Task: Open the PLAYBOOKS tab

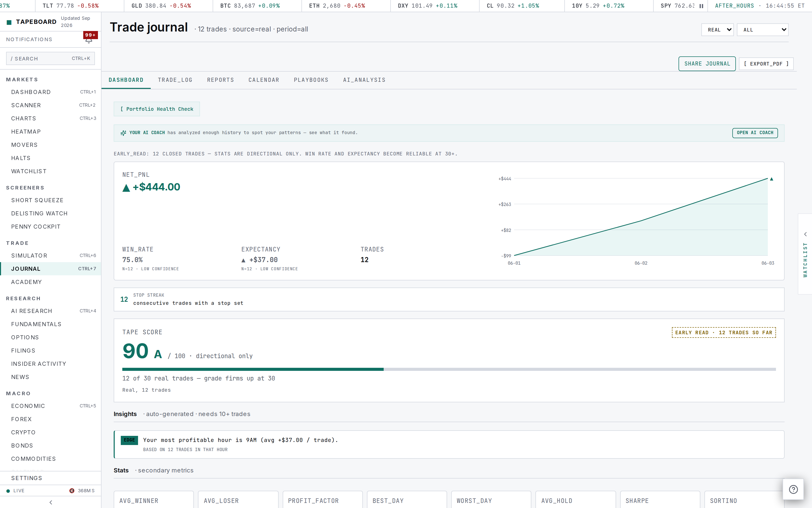Action: [x=311, y=80]
